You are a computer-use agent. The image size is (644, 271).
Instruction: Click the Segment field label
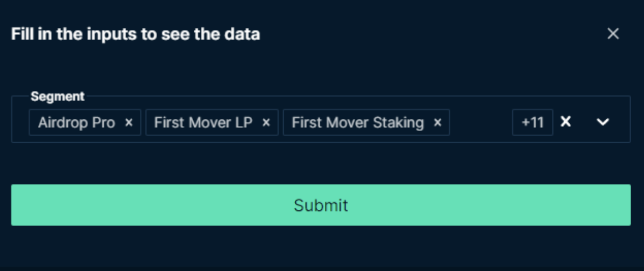(58, 97)
